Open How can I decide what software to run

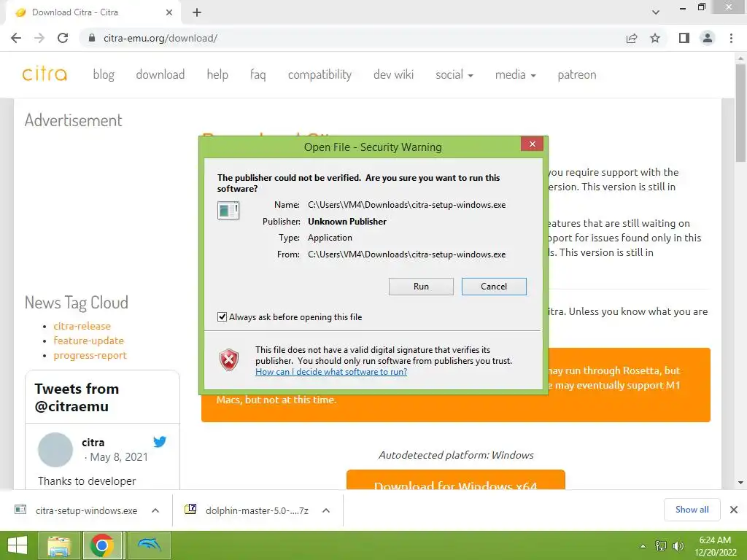331,372
